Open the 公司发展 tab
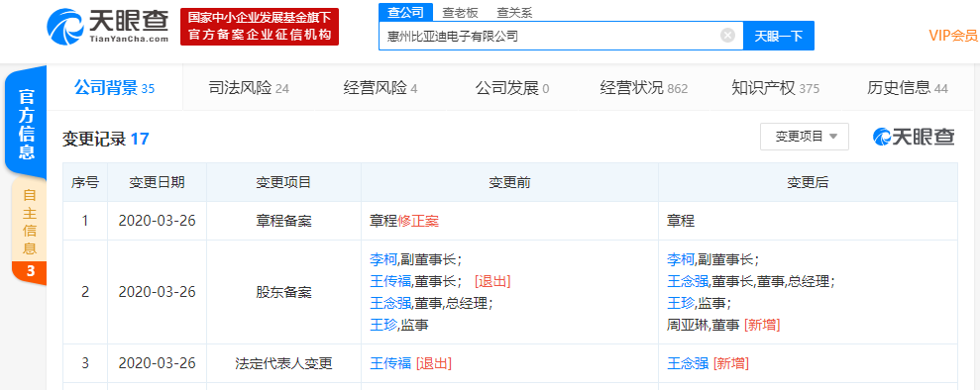This screenshot has width=980, height=390. pyautogui.click(x=512, y=88)
